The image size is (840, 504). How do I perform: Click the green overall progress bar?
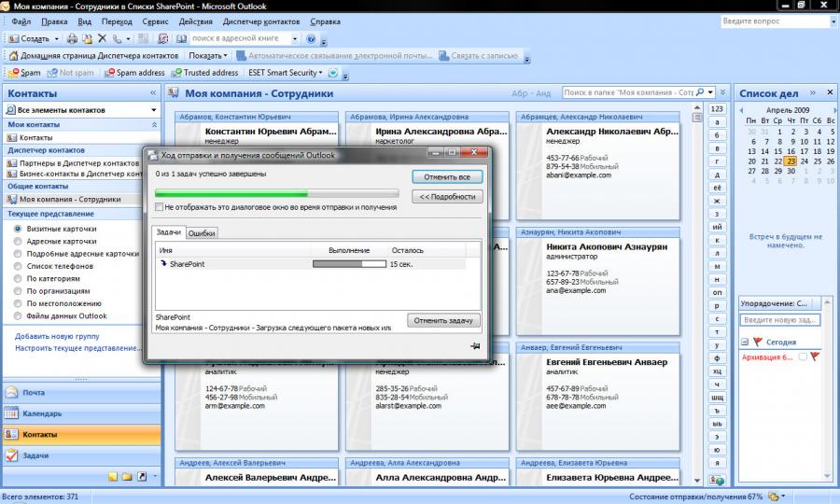pos(276,193)
